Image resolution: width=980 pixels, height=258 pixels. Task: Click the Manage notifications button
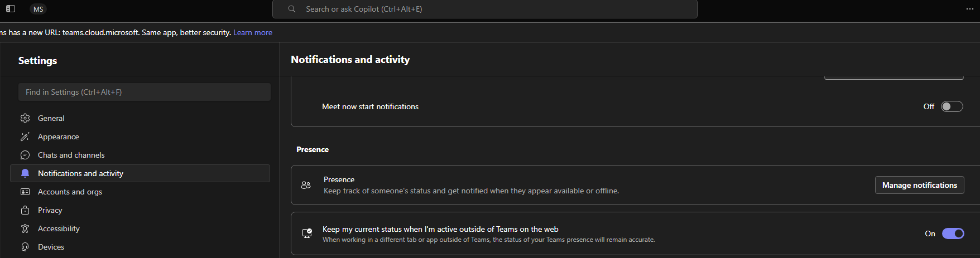(920, 185)
